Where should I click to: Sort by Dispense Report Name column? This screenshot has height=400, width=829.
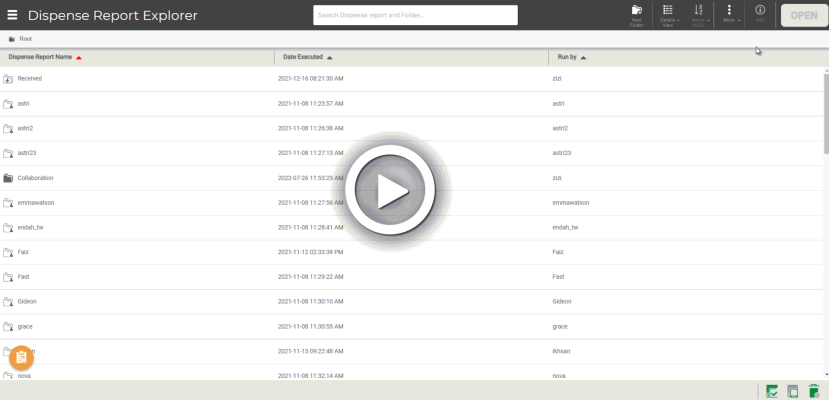(x=40, y=58)
